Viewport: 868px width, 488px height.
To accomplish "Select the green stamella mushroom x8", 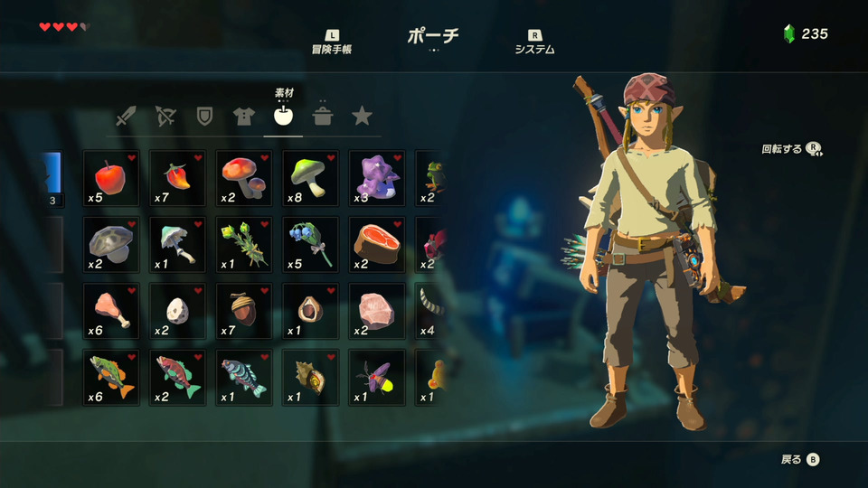I will point(310,178).
